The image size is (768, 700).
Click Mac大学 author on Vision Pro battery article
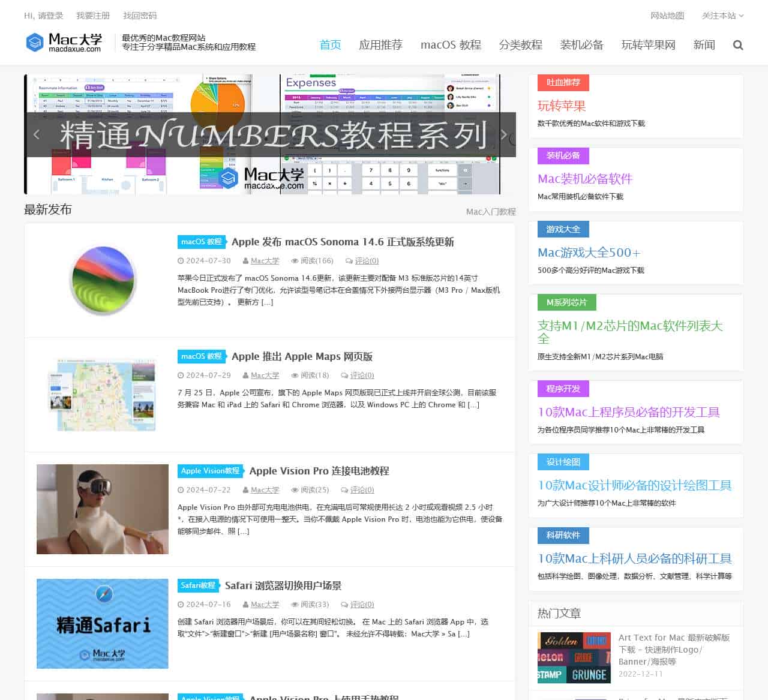pos(265,490)
